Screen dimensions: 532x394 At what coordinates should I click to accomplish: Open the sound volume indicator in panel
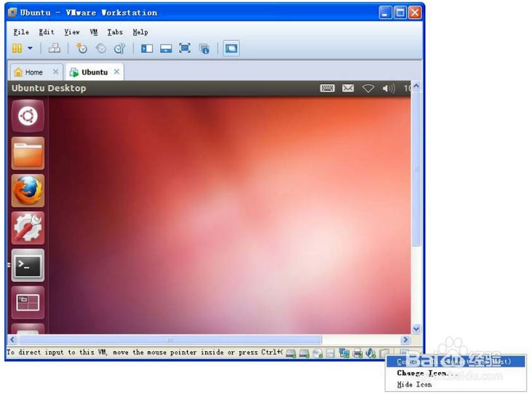pyautogui.click(x=389, y=89)
